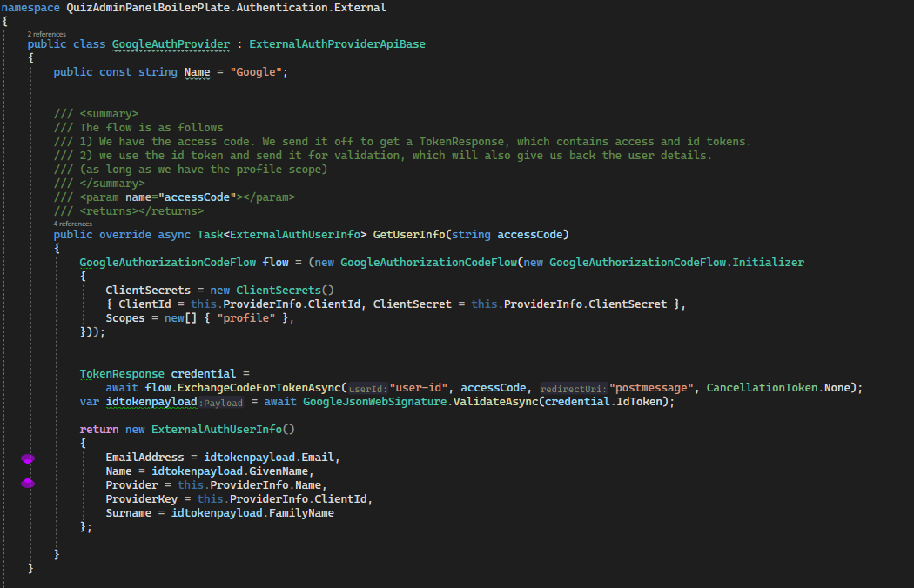This screenshot has width=914, height=588.
Task: Click the "Google" string literal
Action: (x=256, y=72)
